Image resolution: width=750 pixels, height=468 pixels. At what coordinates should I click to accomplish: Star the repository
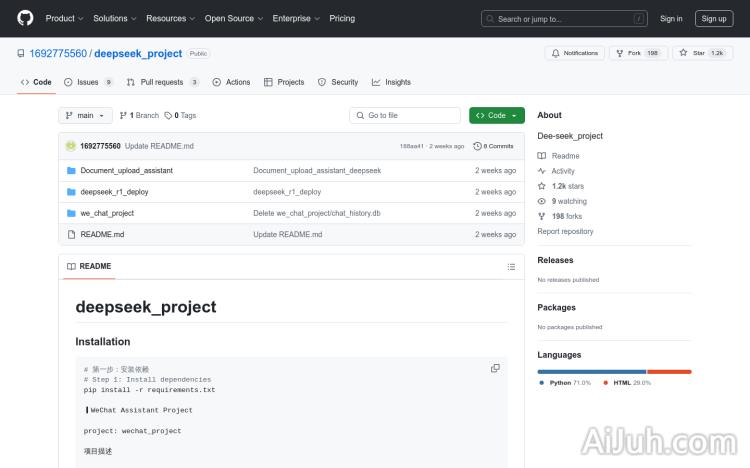coord(702,53)
